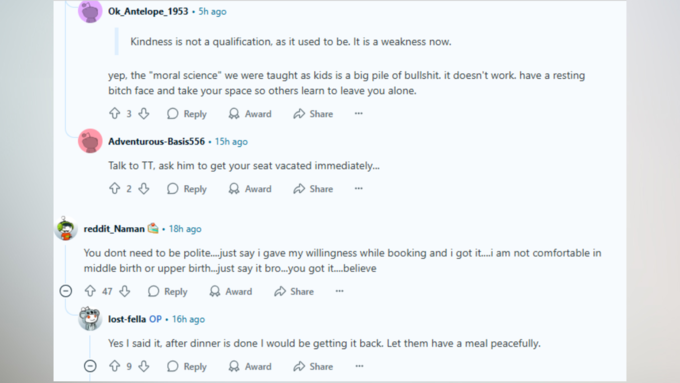Click the Award icon on lost-fella's reply
Viewport: 680px width, 383px height.
[234, 367]
